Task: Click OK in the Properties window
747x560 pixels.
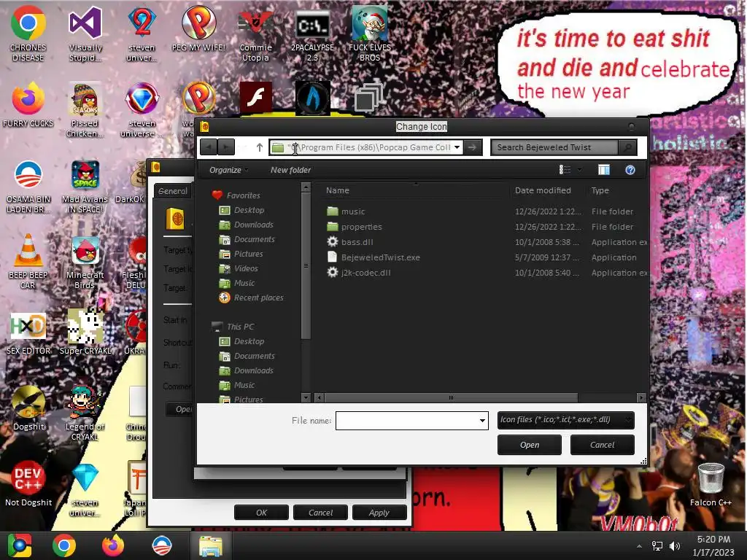Action: pyautogui.click(x=262, y=513)
